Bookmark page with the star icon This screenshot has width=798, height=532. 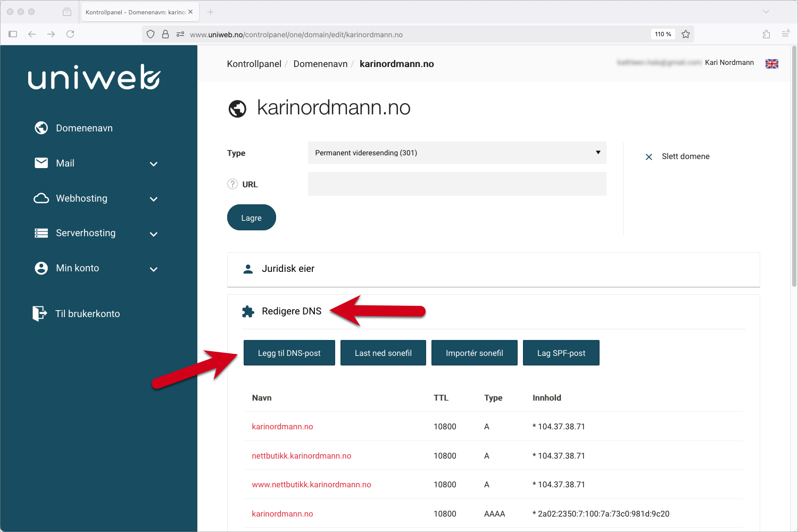(x=686, y=34)
